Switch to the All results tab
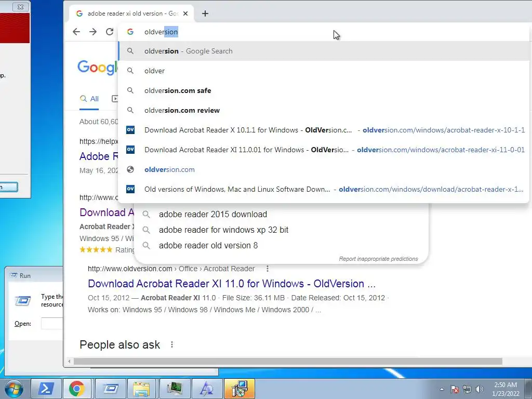The height and width of the screenshot is (399, 532). pos(89,99)
